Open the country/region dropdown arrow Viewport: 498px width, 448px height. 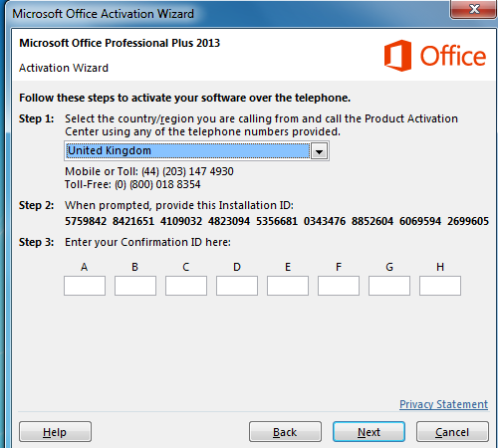tap(319, 151)
